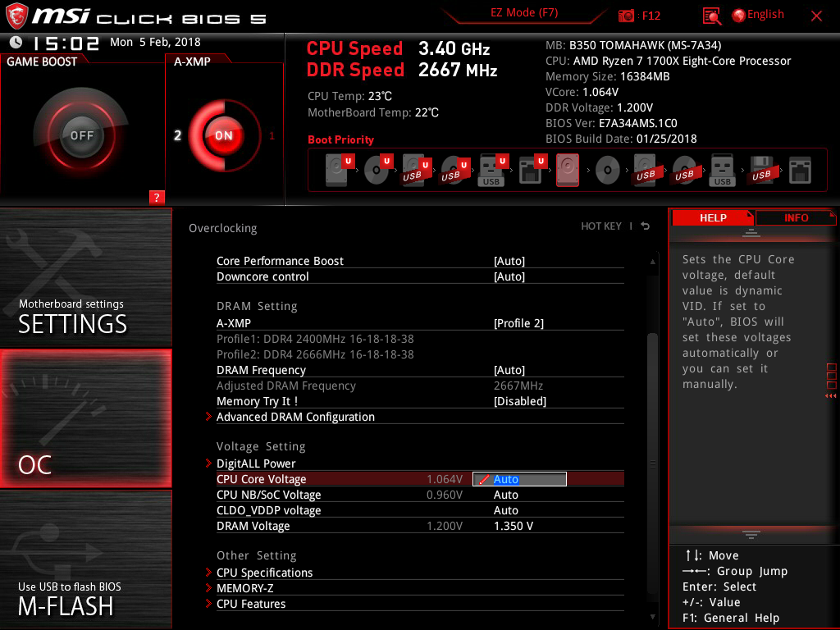Click the clock icon by the time
The height and width of the screenshot is (630, 840).
[x=16, y=42]
